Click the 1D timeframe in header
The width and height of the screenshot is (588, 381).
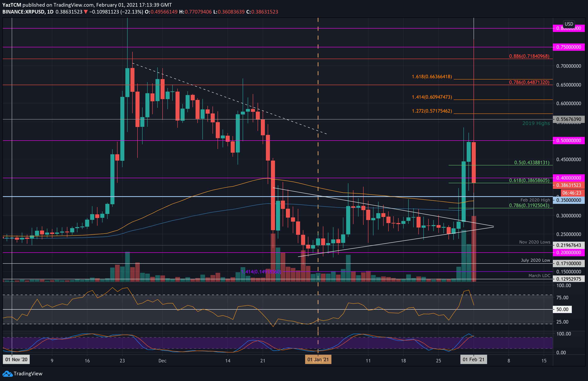pos(50,12)
